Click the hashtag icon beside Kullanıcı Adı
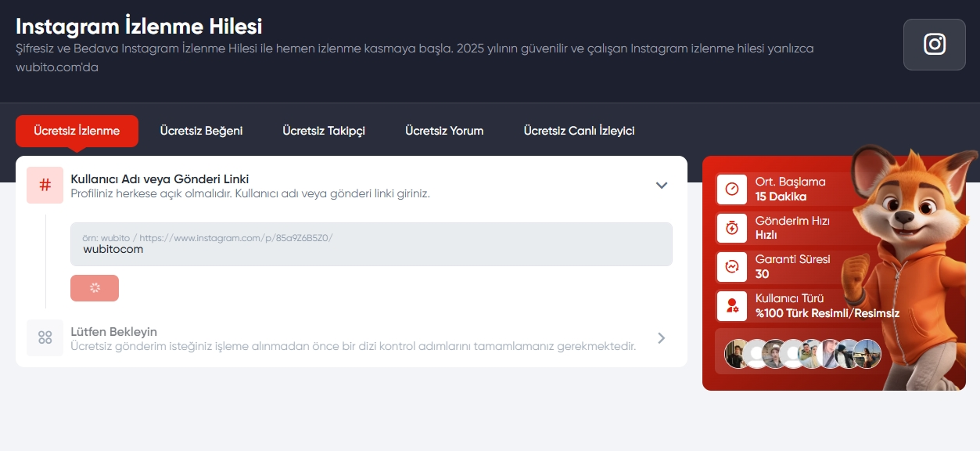 [x=45, y=185]
